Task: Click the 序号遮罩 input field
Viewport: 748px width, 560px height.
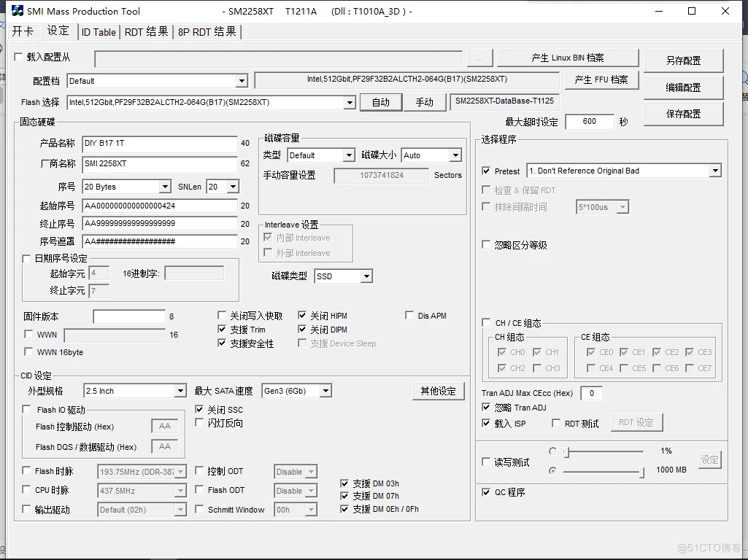Action: click(160, 241)
